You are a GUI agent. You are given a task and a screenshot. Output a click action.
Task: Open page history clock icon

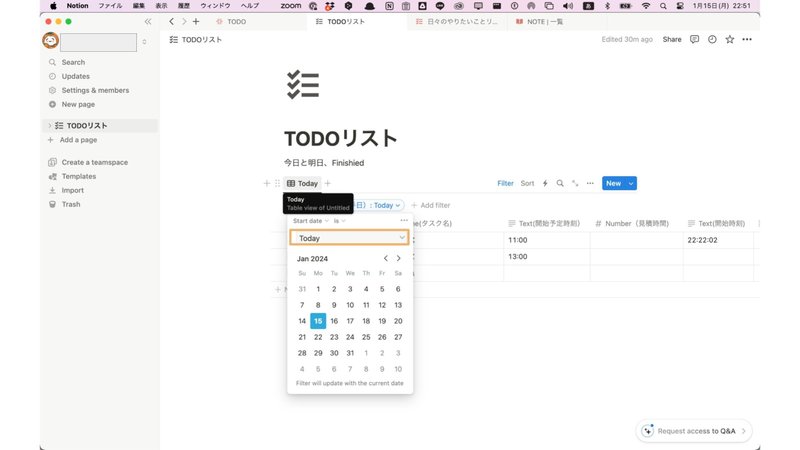[x=712, y=39]
